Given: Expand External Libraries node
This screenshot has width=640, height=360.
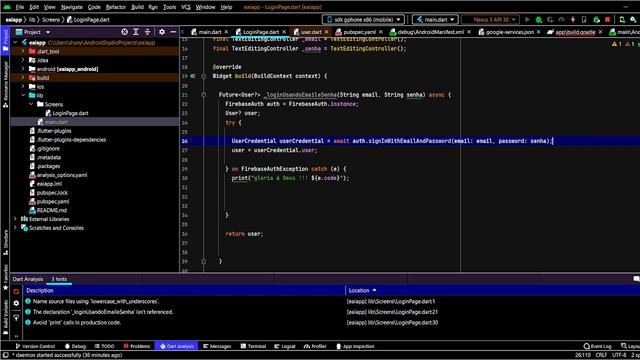Looking at the screenshot, I should click(x=16, y=219).
